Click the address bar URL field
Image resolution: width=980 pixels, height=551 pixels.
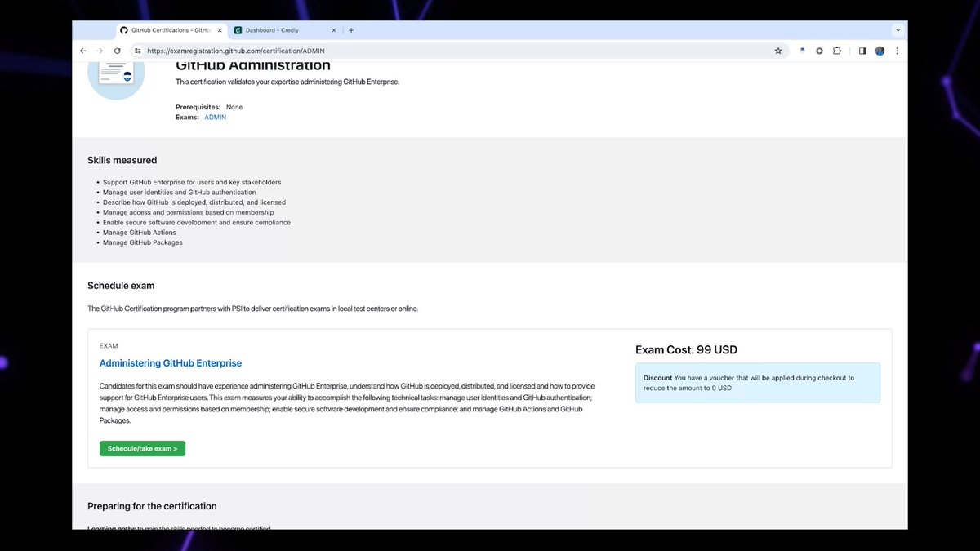point(457,51)
